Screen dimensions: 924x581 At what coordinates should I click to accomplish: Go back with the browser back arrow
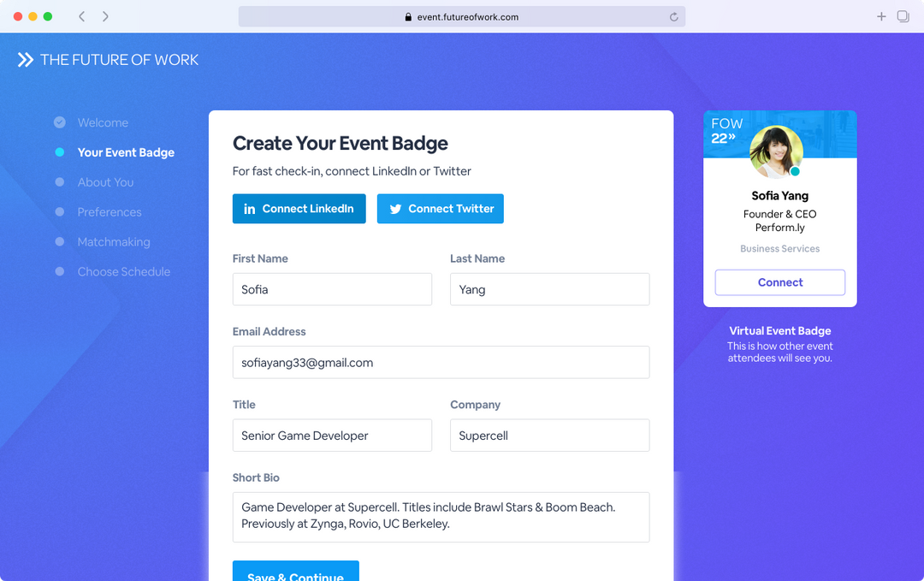click(82, 16)
